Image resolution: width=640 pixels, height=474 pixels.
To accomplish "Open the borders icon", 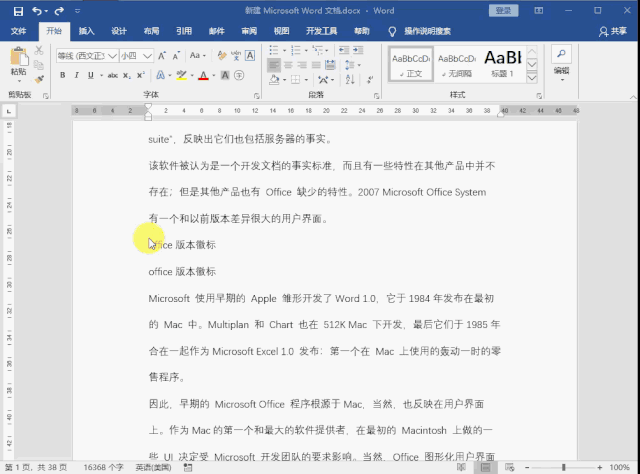I will coord(296,80).
